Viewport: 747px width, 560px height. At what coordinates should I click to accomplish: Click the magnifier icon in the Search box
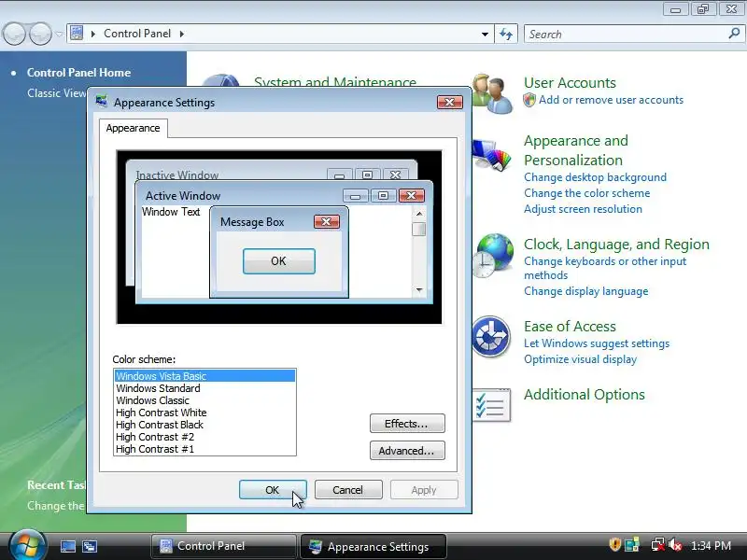(734, 34)
